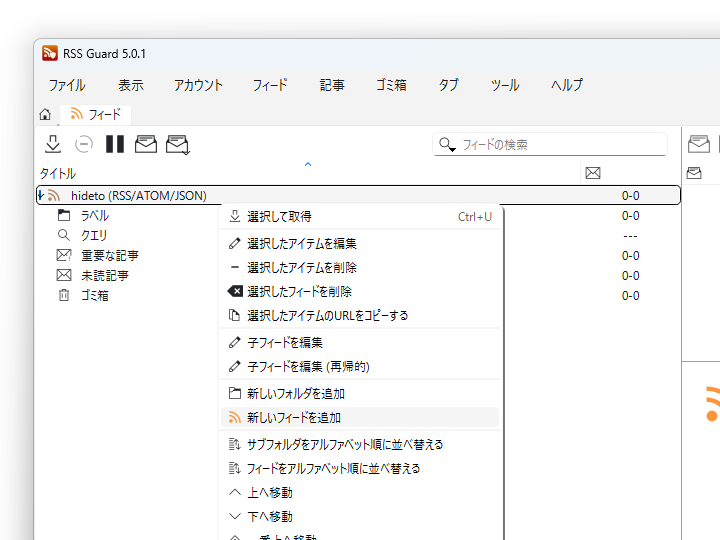Click envelope icon in right article toolbar
The image size is (720, 540).
(699, 144)
